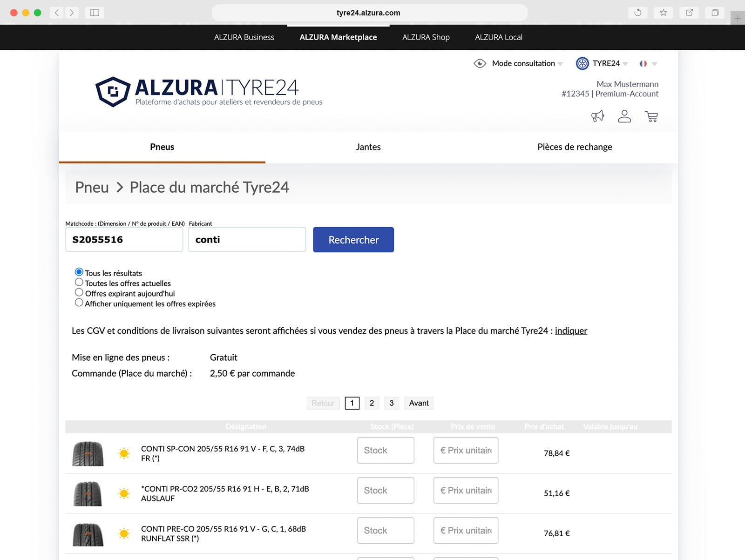Focus Prix unitaire field for CONTI PRE-CO
This screenshot has width=745, height=560.
(x=466, y=530)
